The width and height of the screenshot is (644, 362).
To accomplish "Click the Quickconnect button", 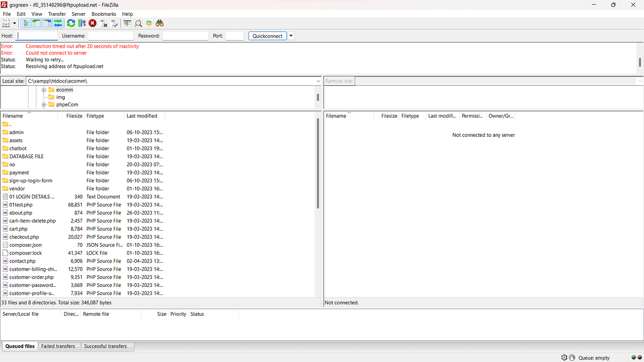I will [x=267, y=36].
